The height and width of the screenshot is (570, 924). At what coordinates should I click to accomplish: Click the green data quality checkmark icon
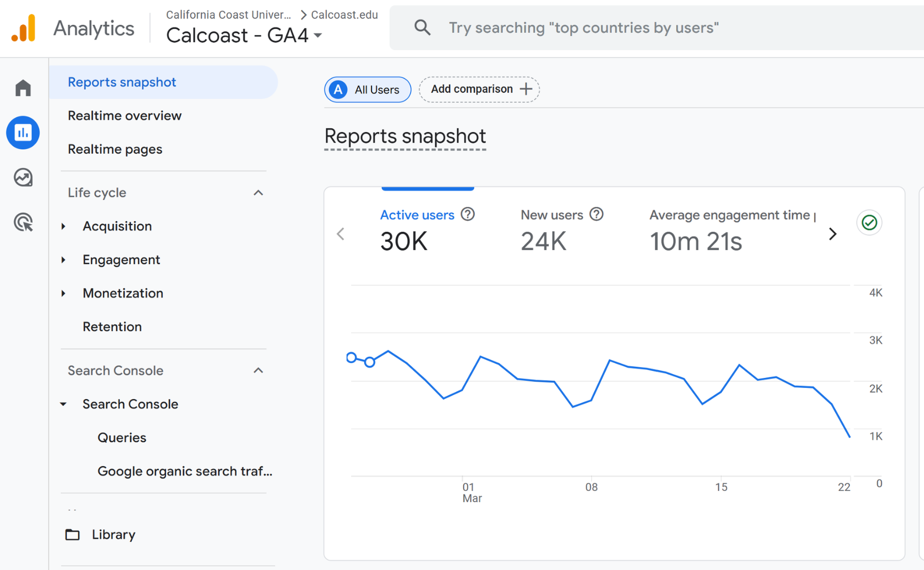(869, 223)
